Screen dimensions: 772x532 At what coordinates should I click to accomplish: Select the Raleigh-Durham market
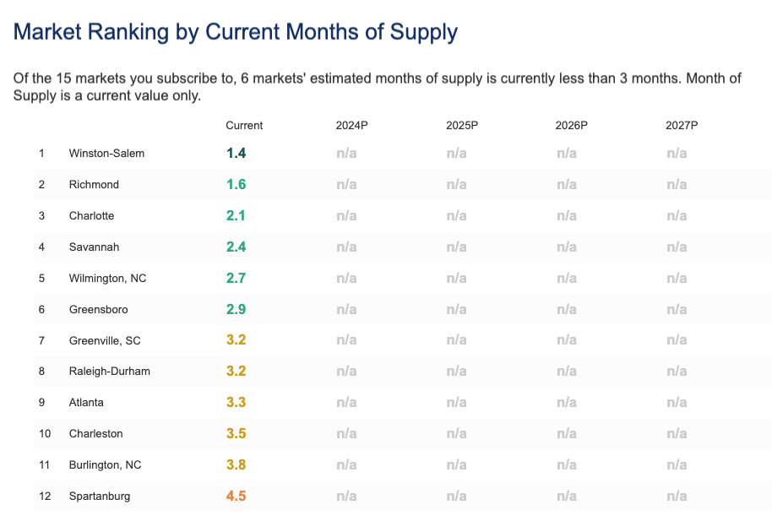click(110, 372)
